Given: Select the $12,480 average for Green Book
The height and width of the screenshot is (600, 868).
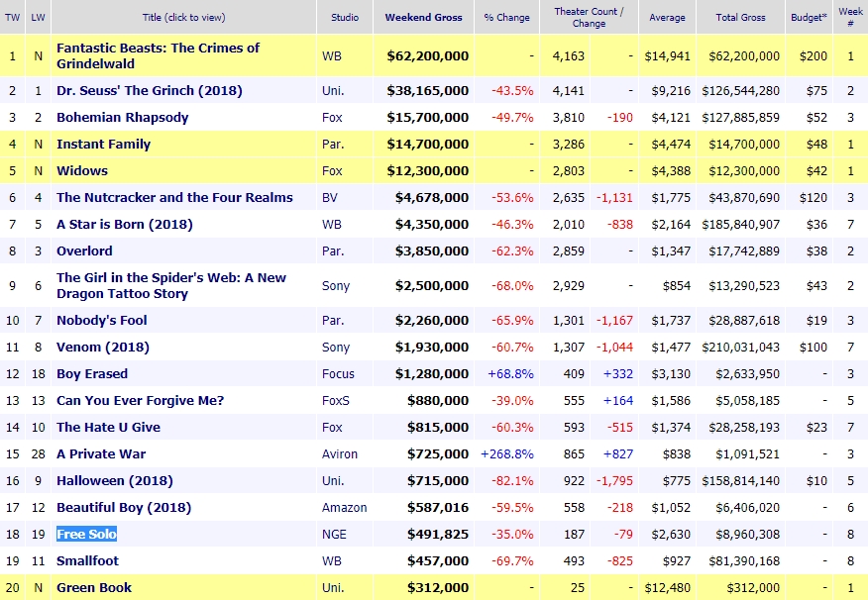Looking at the screenshot, I should 668,588.
